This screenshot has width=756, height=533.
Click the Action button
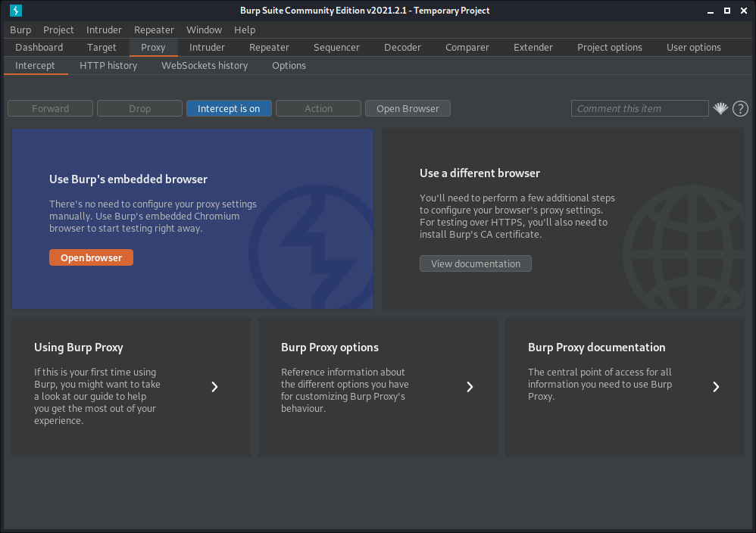tap(318, 108)
